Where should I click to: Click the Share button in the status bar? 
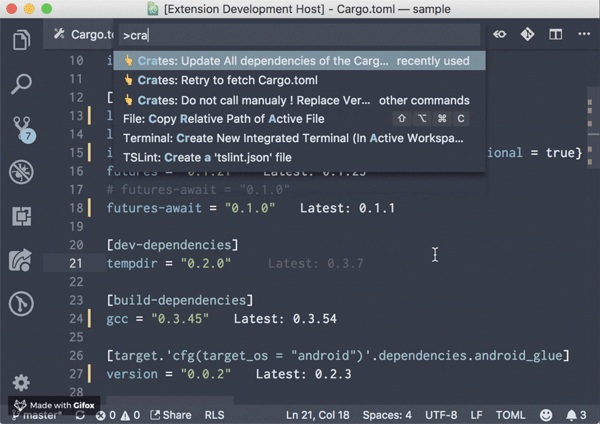coord(170,414)
